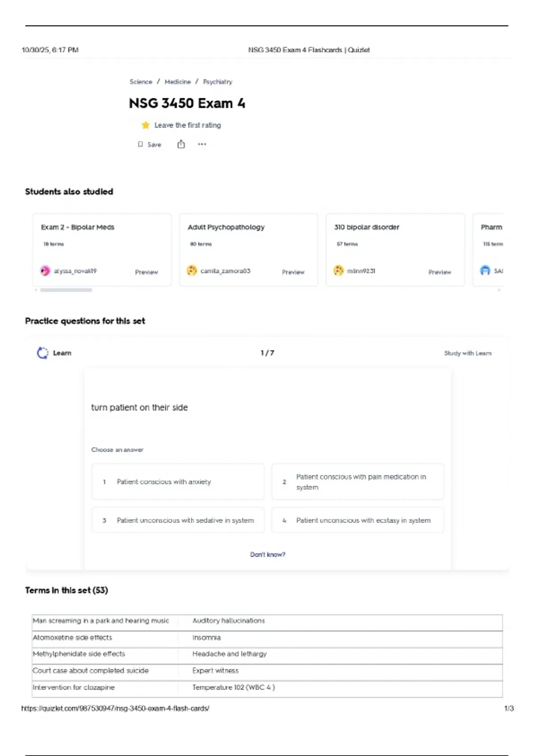This screenshot has width=534, height=756.
Task: Open Study with Learn link
Action: pos(468,354)
